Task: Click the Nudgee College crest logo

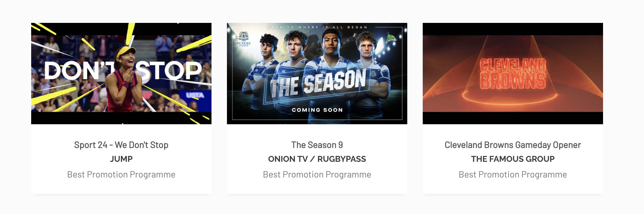Action: [243, 39]
